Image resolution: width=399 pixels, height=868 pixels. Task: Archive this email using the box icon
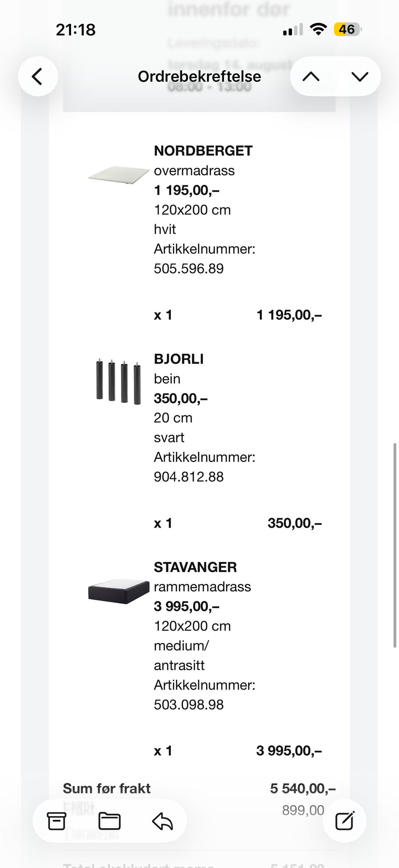click(57, 821)
